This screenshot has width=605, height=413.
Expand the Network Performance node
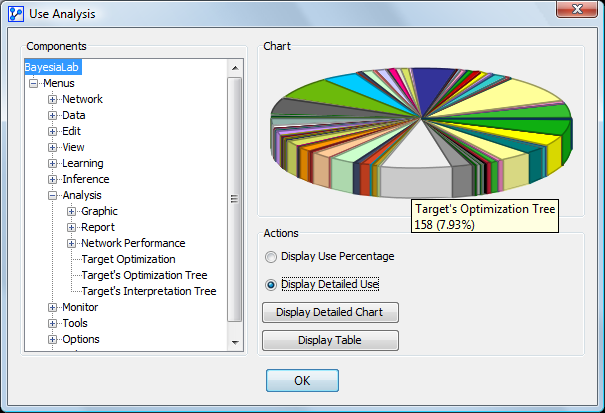tap(71, 243)
